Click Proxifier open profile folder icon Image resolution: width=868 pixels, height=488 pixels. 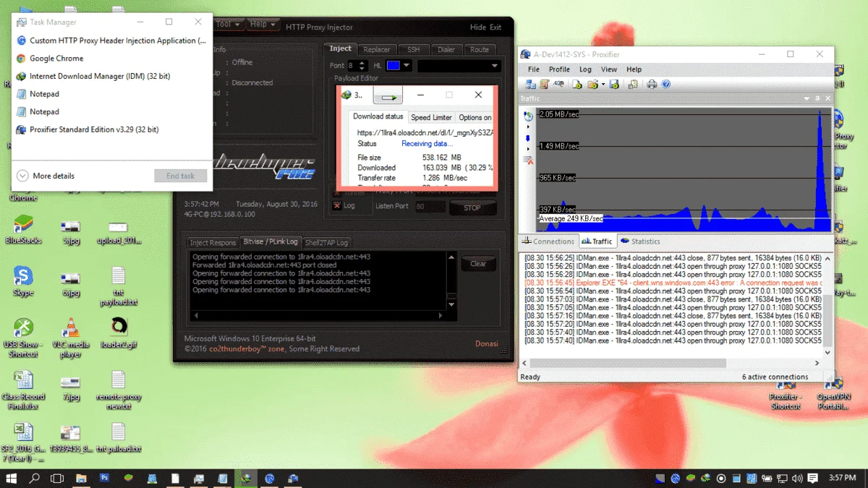click(592, 84)
